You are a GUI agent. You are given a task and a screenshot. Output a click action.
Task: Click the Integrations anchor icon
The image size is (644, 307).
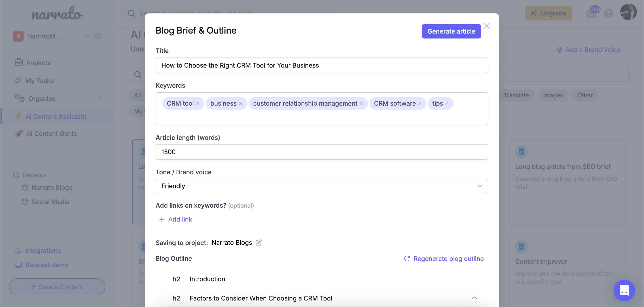click(18, 250)
